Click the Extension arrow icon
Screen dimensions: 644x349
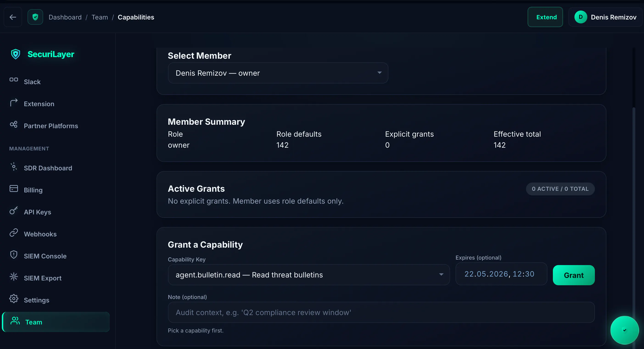pyautogui.click(x=14, y=102)
